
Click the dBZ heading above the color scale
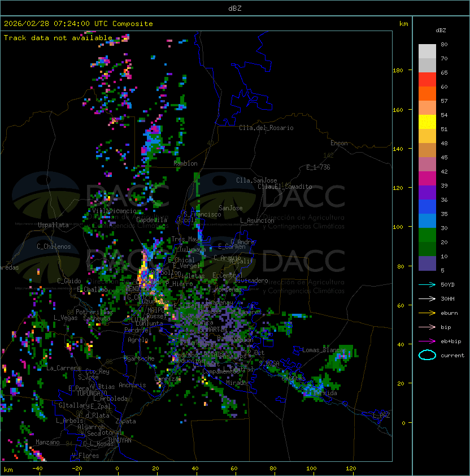(x=441, y=31)
